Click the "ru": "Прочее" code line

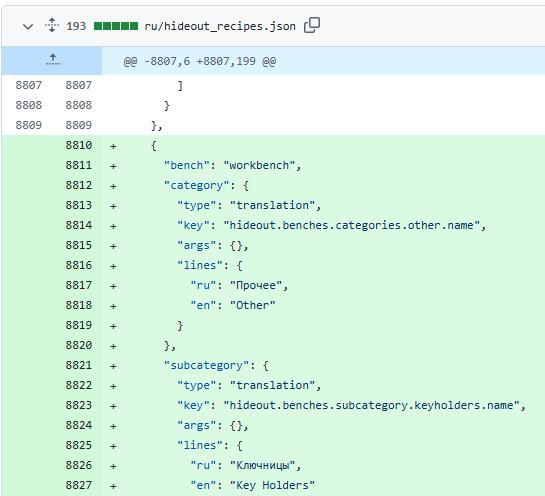[x=239, y=286]
